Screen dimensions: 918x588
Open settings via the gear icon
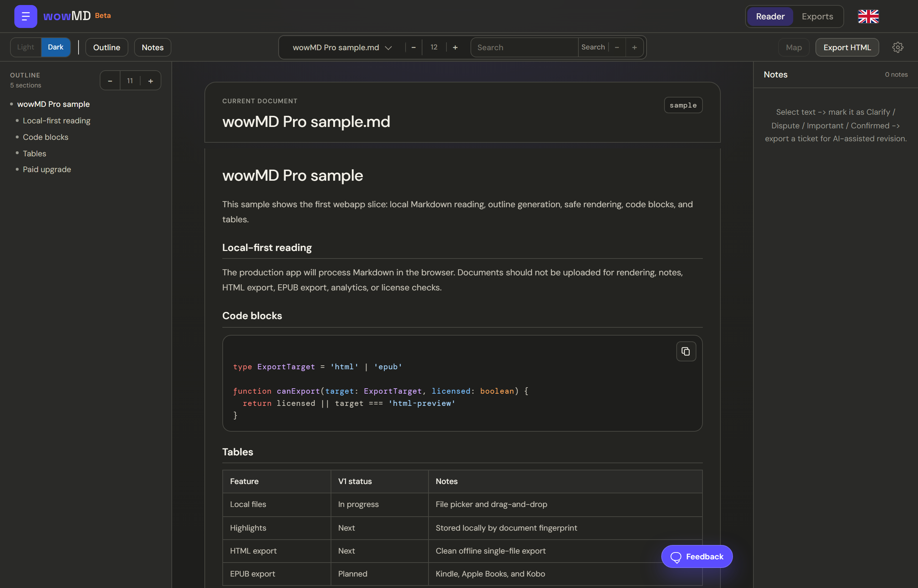(x=898, y=47)
